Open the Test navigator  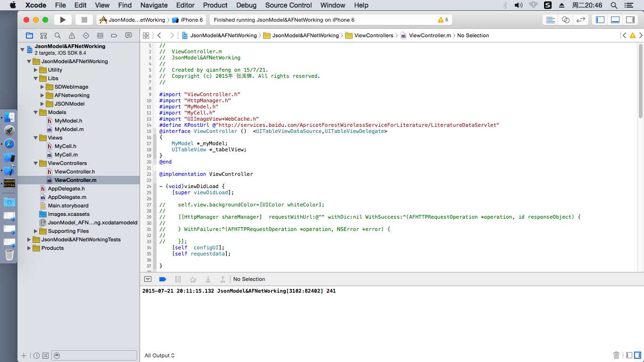86,35
